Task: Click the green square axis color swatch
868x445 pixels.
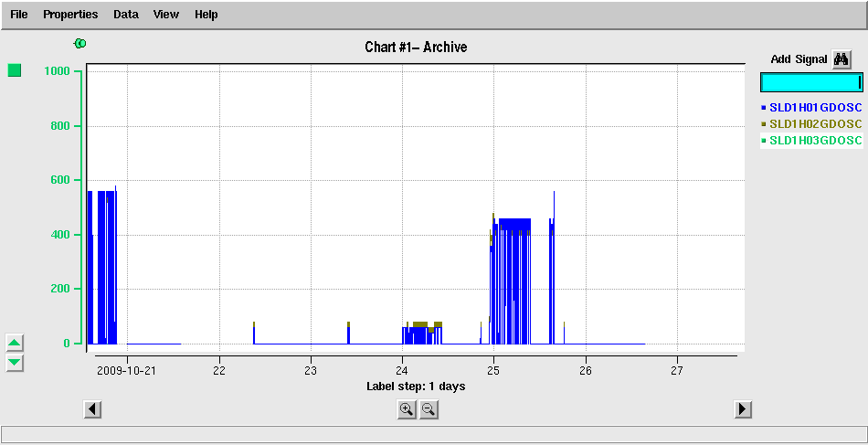Action: [x=15, y=70]
